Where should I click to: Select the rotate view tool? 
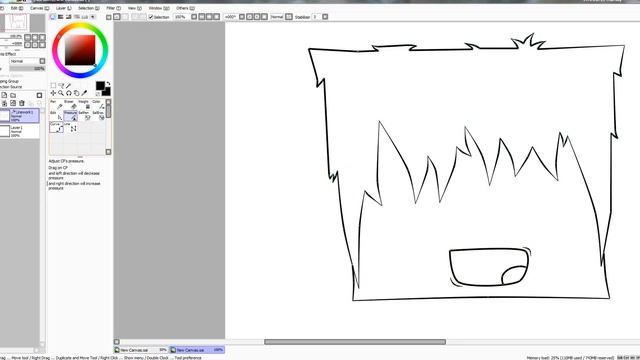coord(69,93)
